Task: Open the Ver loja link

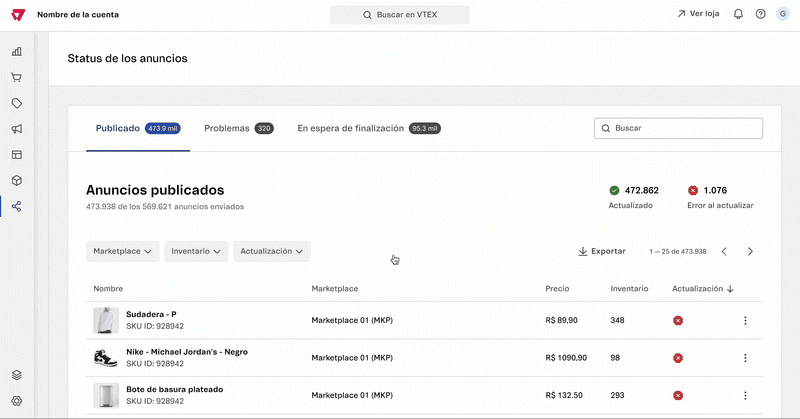Action: coord(698,14)
